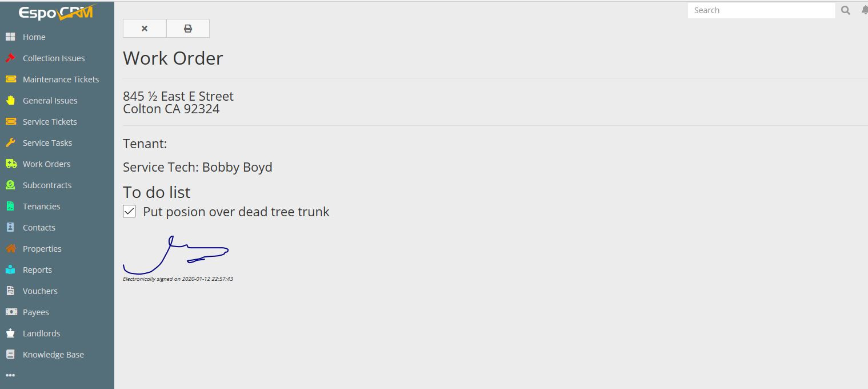Click the Service Tasks wrench icon
This screenshot has height=389, width=868.
click(x=10, y=143)
